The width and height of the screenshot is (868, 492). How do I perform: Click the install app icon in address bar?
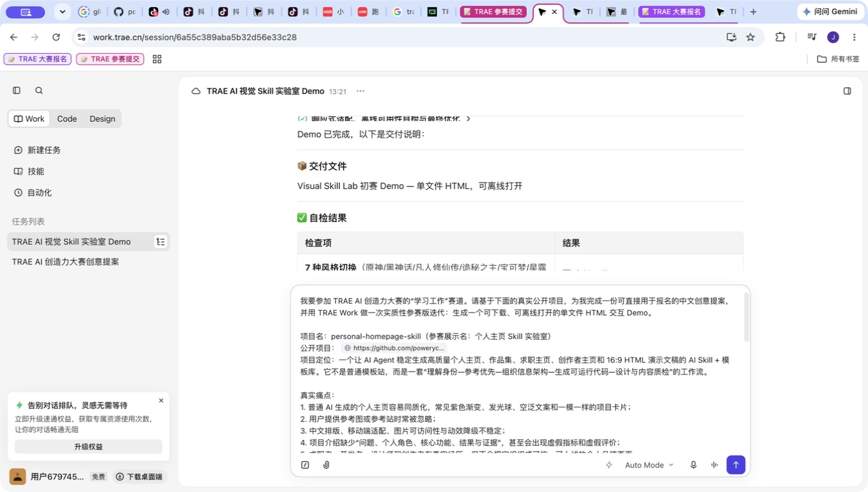[x=732, y=37]
